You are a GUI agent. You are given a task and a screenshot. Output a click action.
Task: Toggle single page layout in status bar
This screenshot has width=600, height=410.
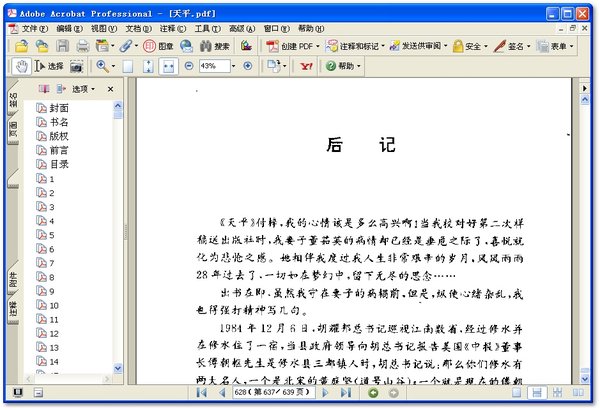(x=517, y=392)
